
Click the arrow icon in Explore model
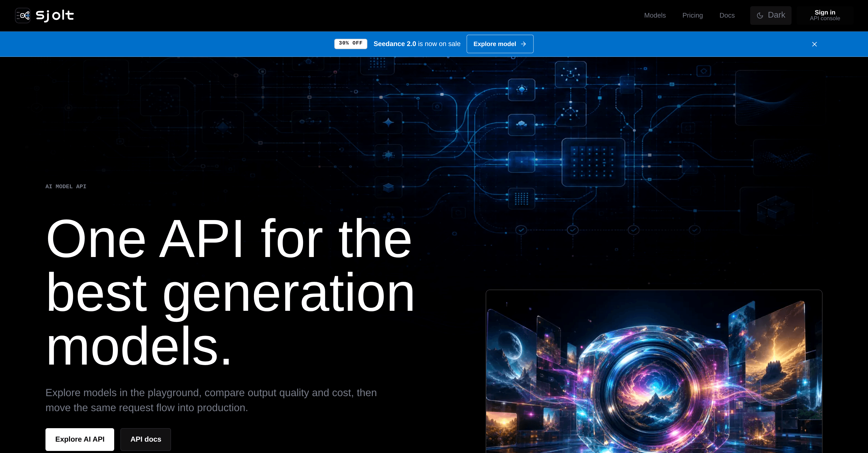[x=523, y=44]
